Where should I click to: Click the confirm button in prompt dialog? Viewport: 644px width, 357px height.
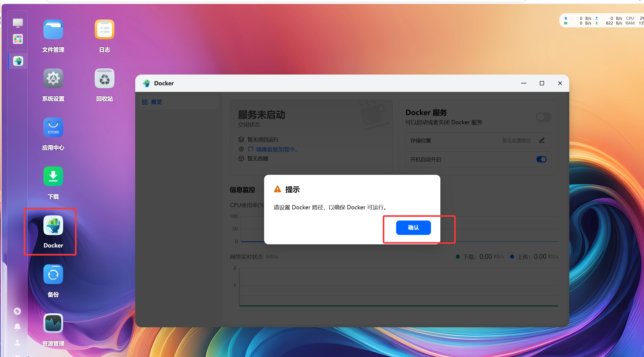(x=413, y=227)
